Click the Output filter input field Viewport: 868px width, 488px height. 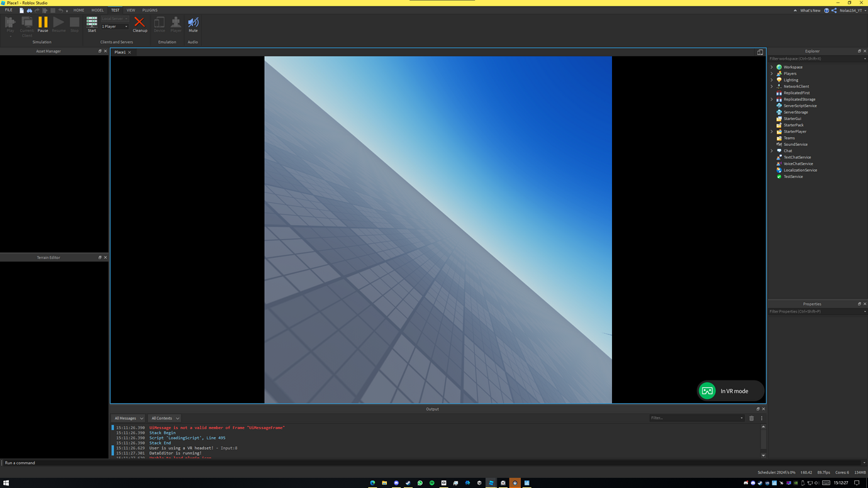[697, 418]
